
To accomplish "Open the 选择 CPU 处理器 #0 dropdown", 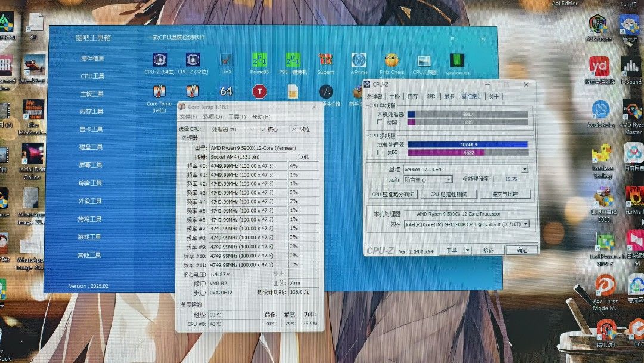I will click(x=232, y=129).
